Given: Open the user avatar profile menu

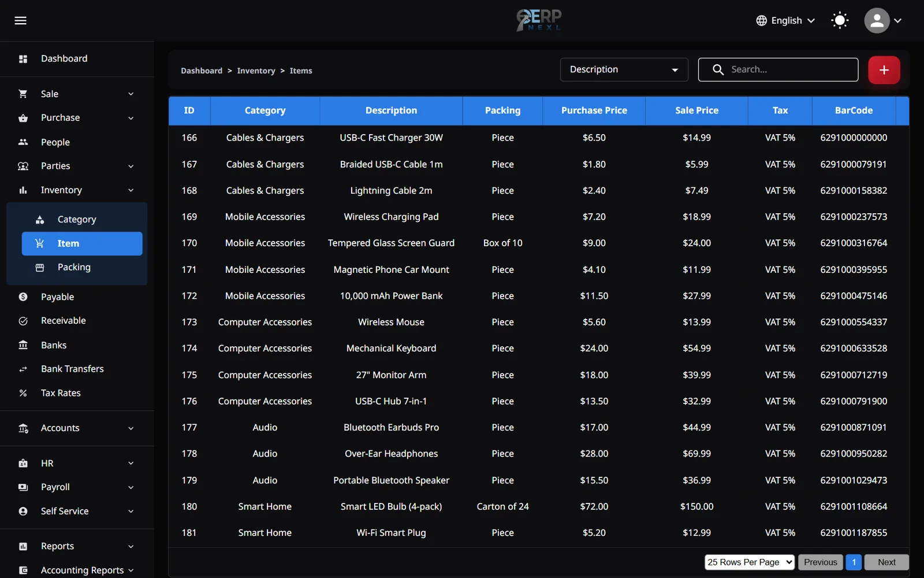Looking at the screenshot, I should pyautogui.click(x=882, y=21).
